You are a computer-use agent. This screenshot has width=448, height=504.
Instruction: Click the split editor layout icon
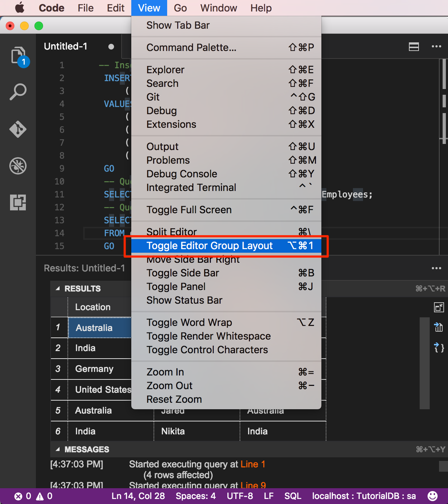[414, 47]
